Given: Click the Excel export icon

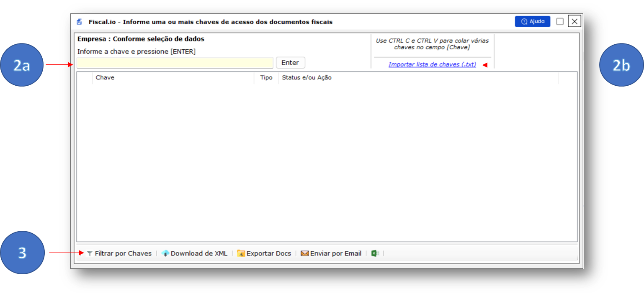Looking at the screenshot, I should pyautogui.click(x=375, y=253).
